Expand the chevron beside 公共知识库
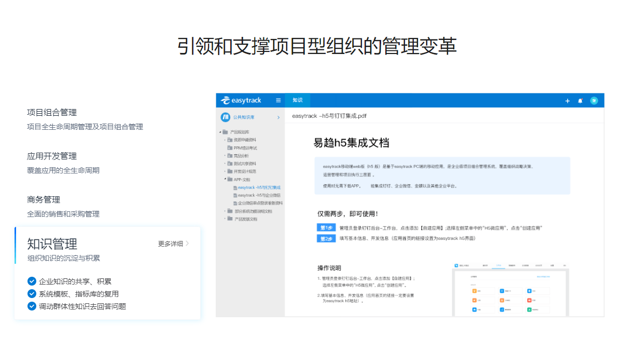Screen dimensions: 644x351 pyautogui.click(x=278, y=117)
